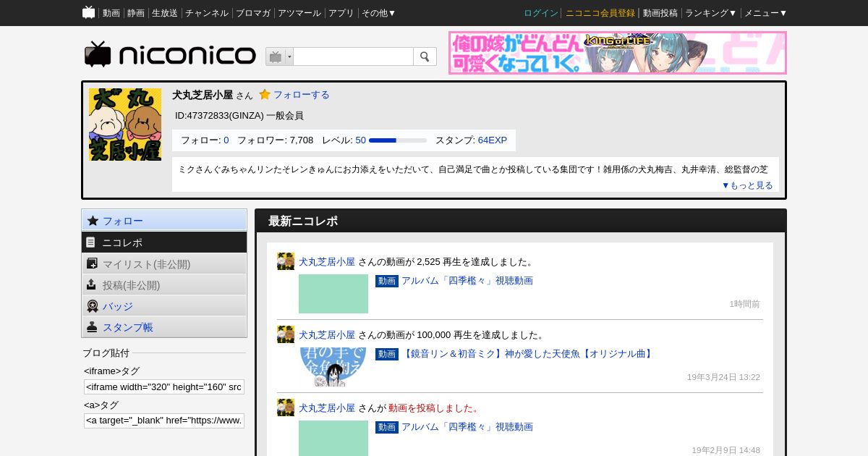
Task: Click the 神が愛した天使魚 video thumbnail
Action: pos(333,367)
